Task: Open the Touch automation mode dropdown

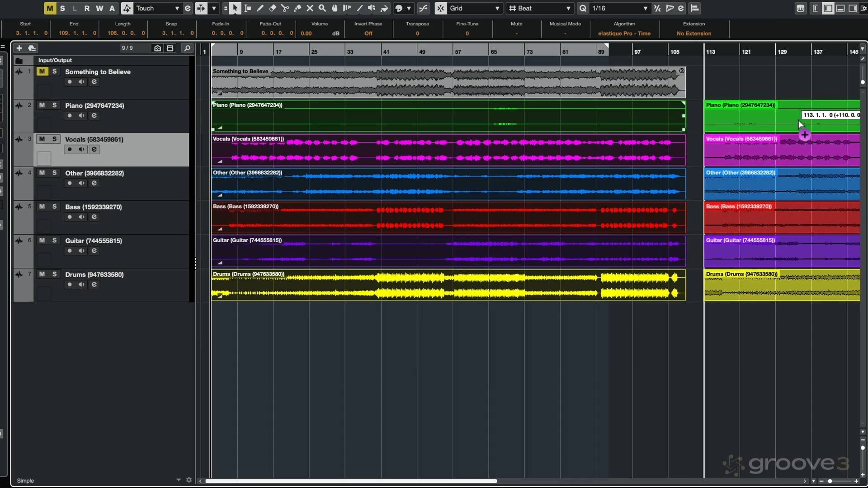Action: (x=157, y=8)
